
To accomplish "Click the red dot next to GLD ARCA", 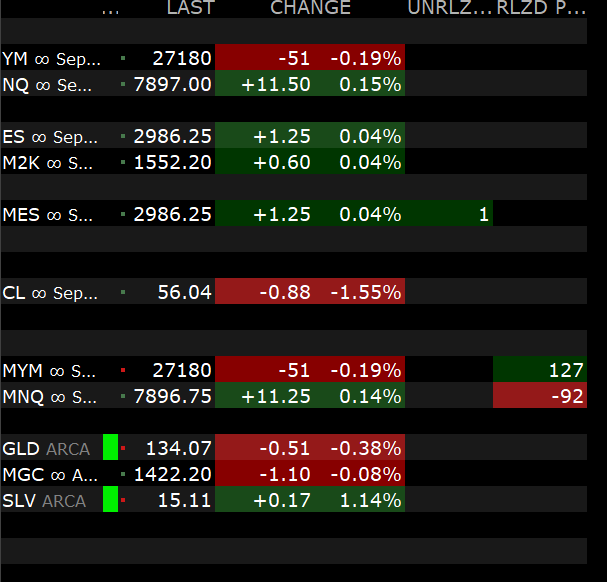I will pyautogui.click(x=123, y=448).
